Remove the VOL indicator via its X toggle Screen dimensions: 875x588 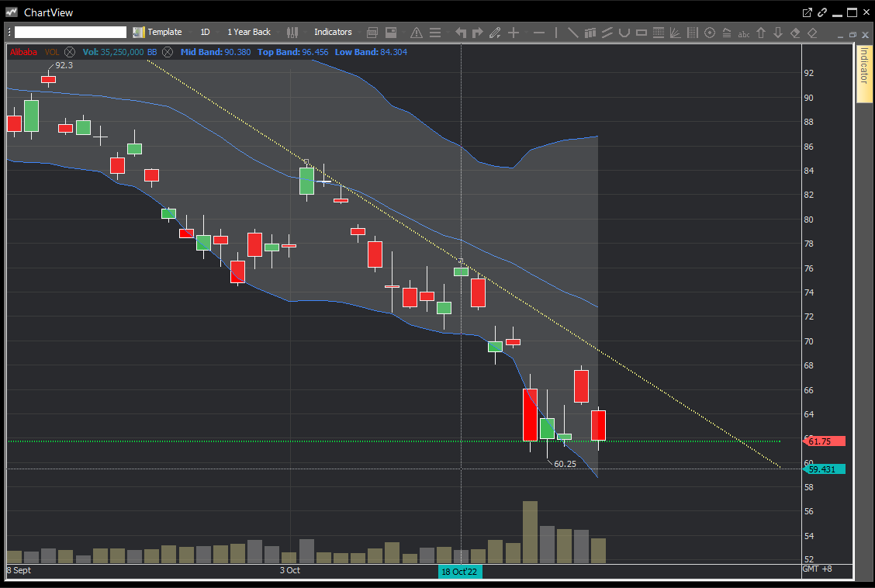pos(69,52)
